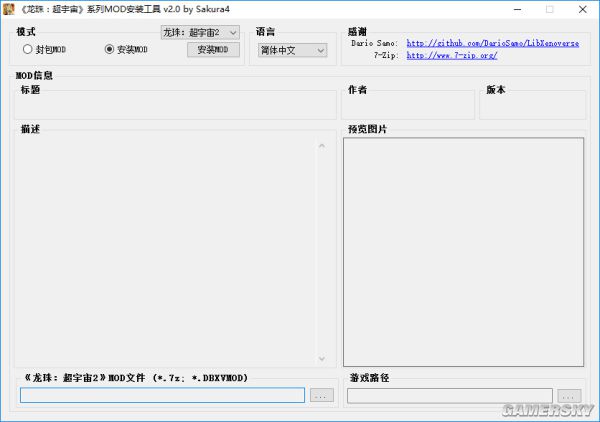Click the browse button for 游戏路径

click(x=569, y=396)
